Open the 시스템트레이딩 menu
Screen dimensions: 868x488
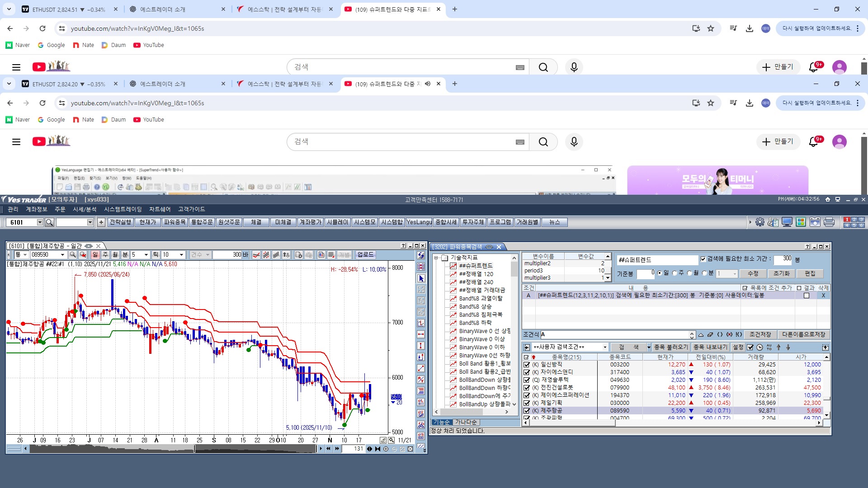pos(123,209)
